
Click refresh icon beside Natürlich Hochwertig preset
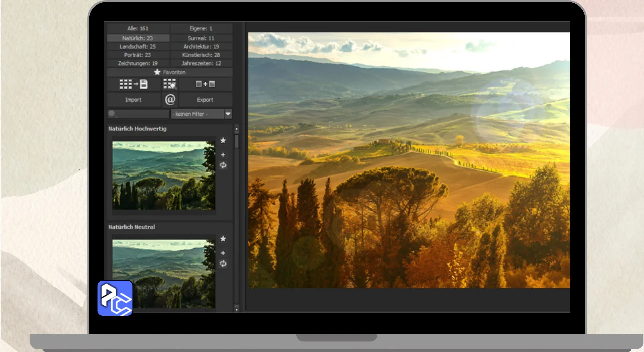pos(223,165)
